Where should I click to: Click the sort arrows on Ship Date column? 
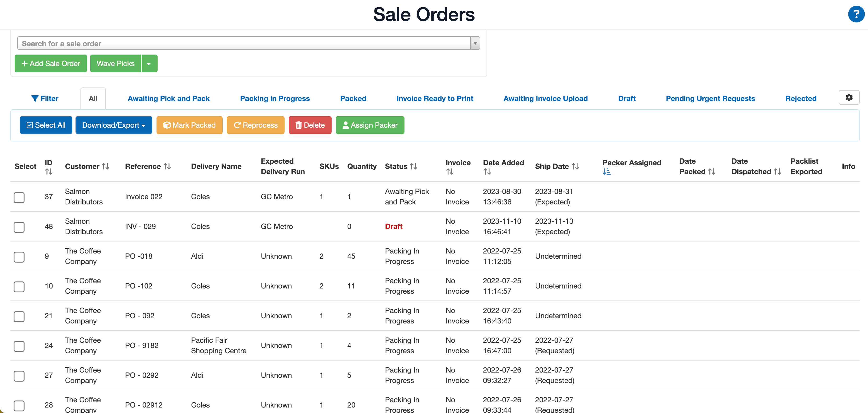point(575,166)
